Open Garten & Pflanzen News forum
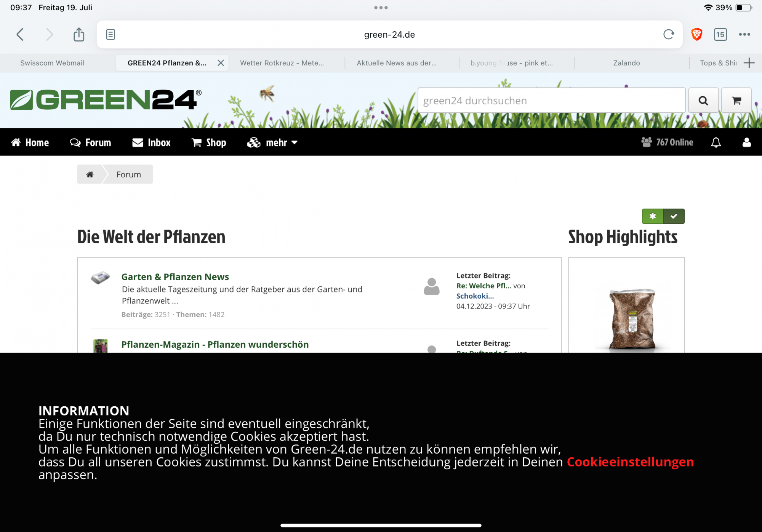This screenshot has width=762, height=532. click(x=175, y=277)
